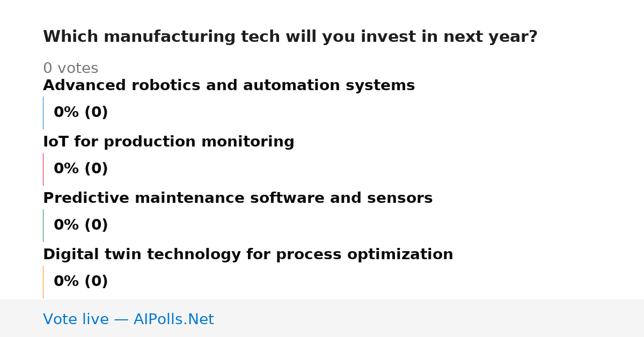Image resolution: width=644 pixels, height=337 pixels.
Task: Click the blue bar for Advanced robotics
Action: point(43,113)
